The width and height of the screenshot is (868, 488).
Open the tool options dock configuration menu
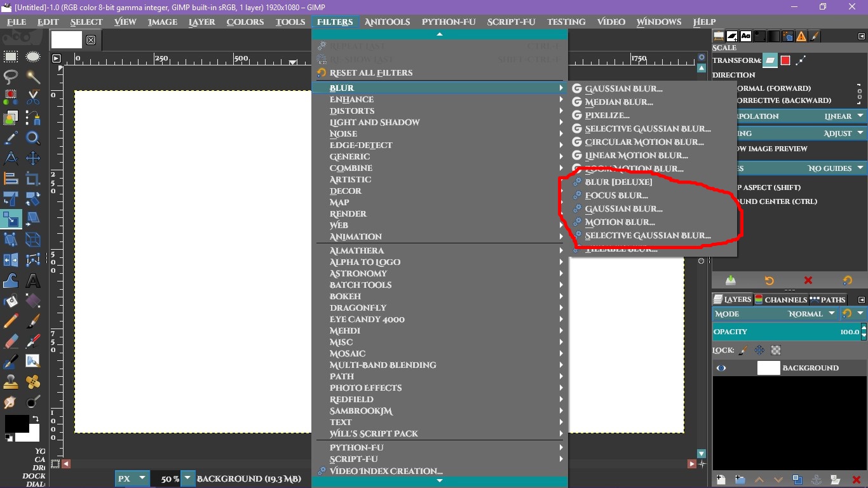[862, 37]
